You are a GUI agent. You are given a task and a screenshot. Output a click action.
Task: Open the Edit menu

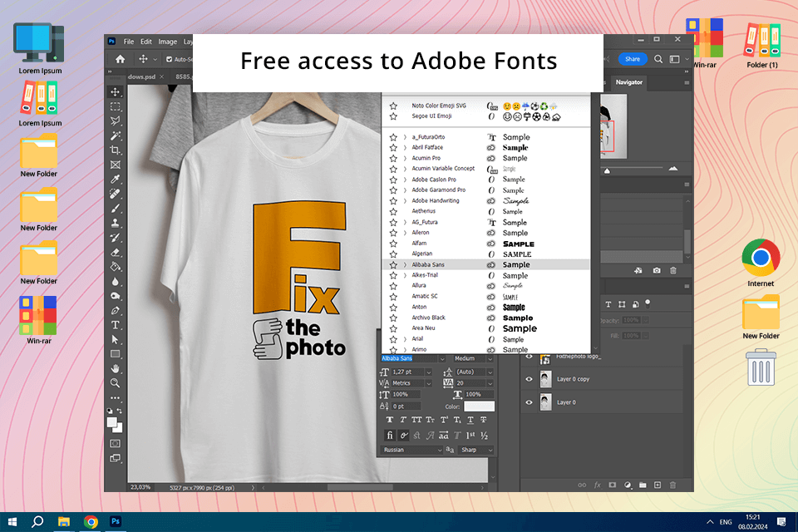click(146, 42)
